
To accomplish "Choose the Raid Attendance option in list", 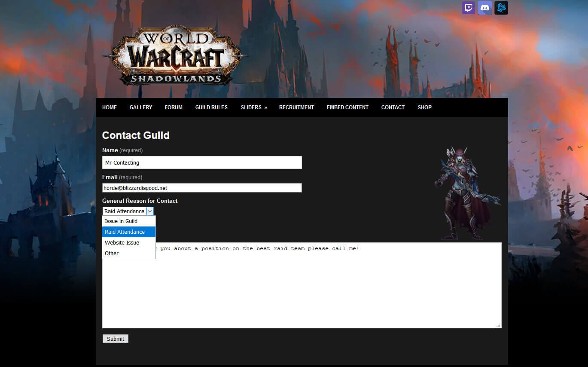I will (x=129, y=232).
